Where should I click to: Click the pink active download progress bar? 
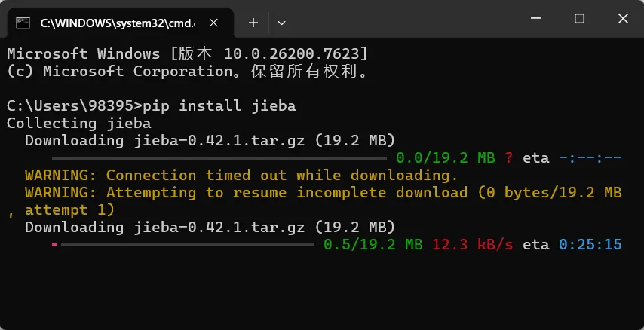(x=54, y=245)
